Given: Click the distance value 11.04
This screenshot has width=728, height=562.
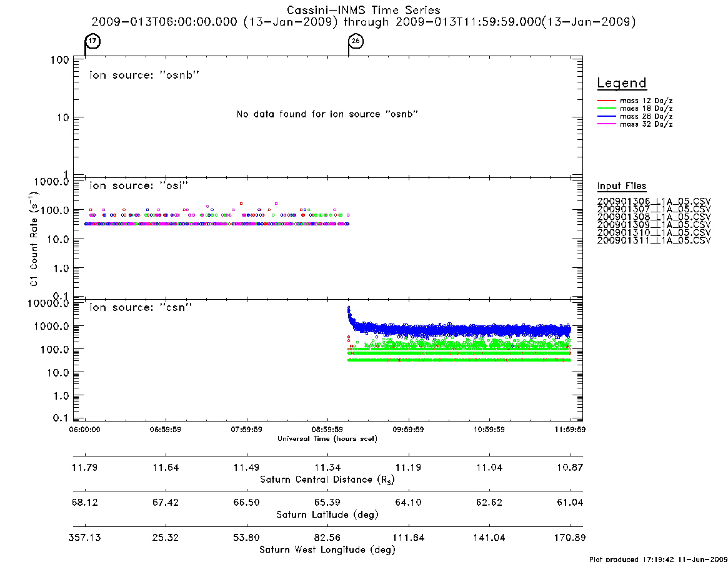Looking at the screenshot, I should [489, 467].
